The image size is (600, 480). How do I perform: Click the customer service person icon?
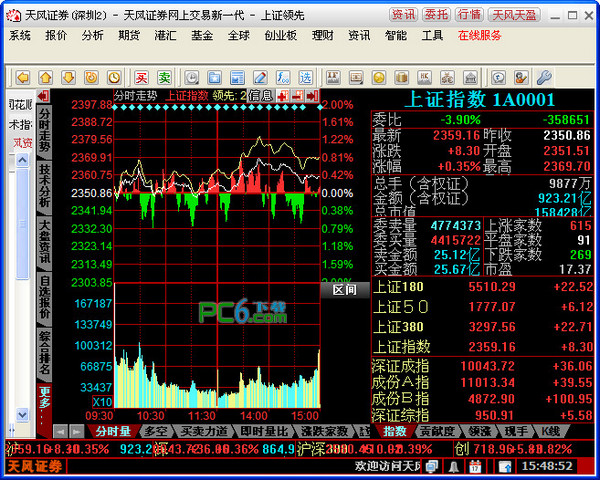click(x=521, y=78)
